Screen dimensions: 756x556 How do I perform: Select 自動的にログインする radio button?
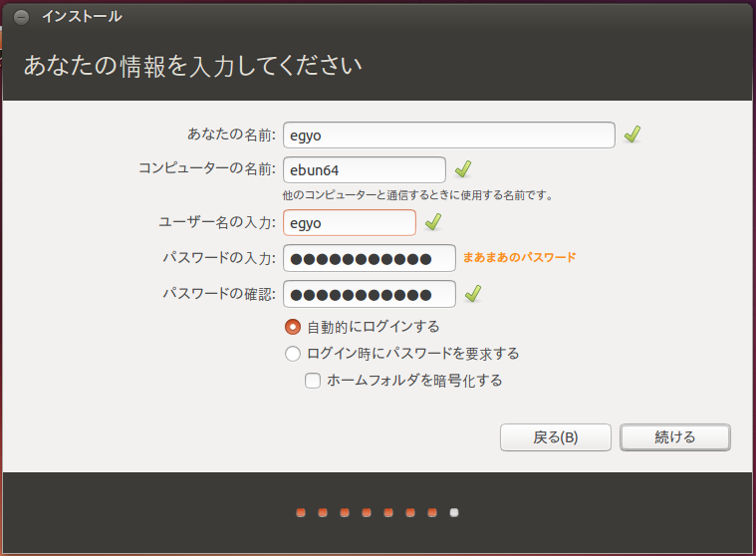point(293,327)
